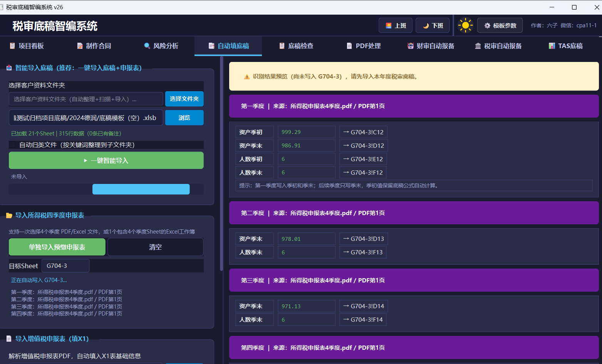The height and width of the screenshot is (364, 602).
Task: Click the document icon beside 导入增值税申报表
Action: coord(9,339)
